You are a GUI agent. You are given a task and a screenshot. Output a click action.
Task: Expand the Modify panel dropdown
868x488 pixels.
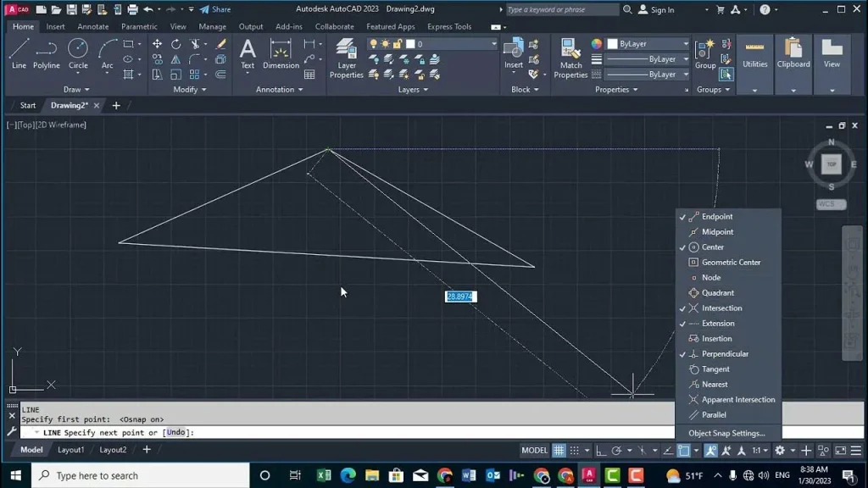[189, 90]
